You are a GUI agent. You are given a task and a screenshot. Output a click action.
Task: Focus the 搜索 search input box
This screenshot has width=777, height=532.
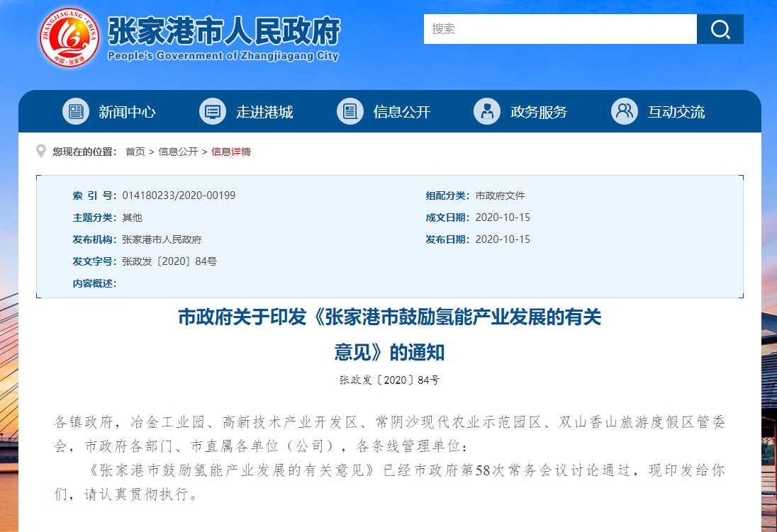tap(560, 29)
